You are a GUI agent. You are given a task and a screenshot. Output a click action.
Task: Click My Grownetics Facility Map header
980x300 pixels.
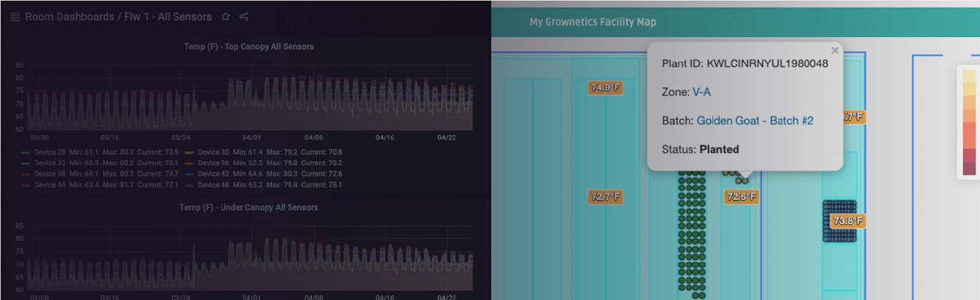(x=593, y=22)
